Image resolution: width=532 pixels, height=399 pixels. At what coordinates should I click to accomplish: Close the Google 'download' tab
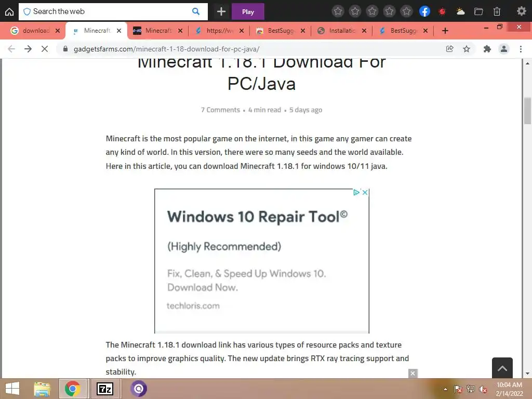[x=58, y=31]
